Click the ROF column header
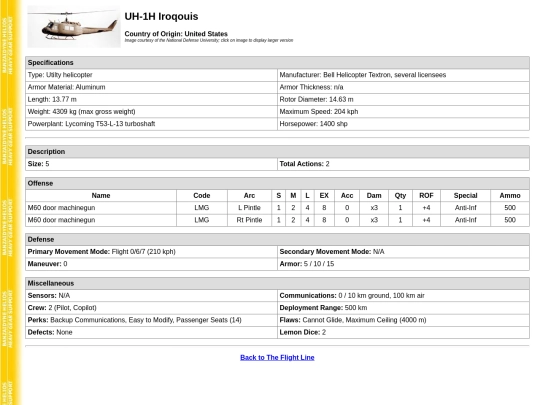 [426, 196]
